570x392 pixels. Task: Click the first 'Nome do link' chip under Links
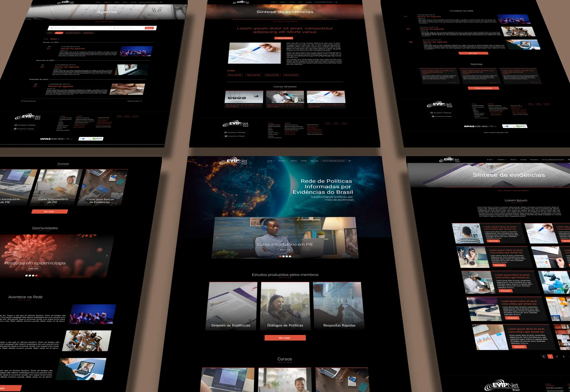[235, 75]
